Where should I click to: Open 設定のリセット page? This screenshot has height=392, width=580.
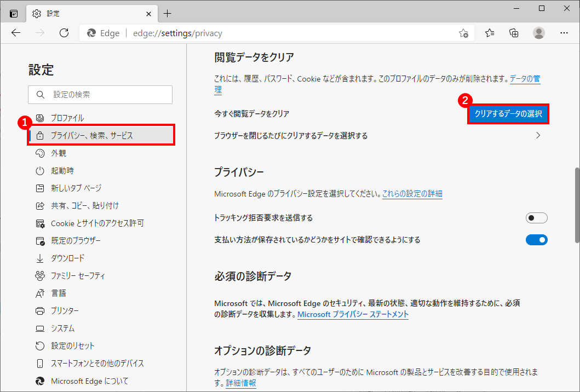tap(100, 346)
